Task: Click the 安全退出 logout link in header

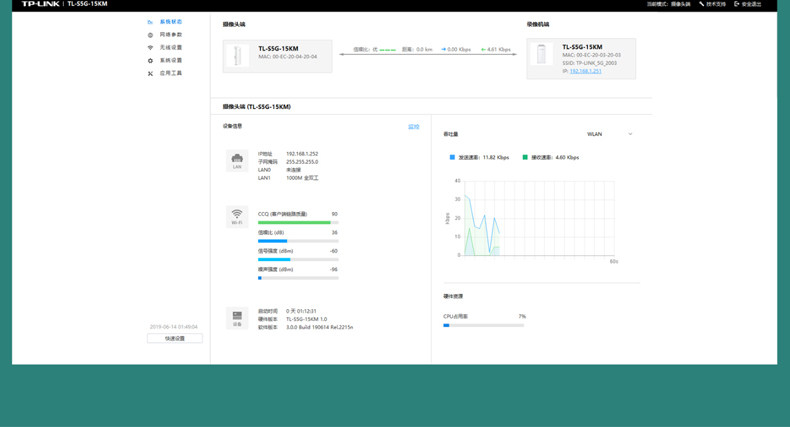Action: coord(751,4)
